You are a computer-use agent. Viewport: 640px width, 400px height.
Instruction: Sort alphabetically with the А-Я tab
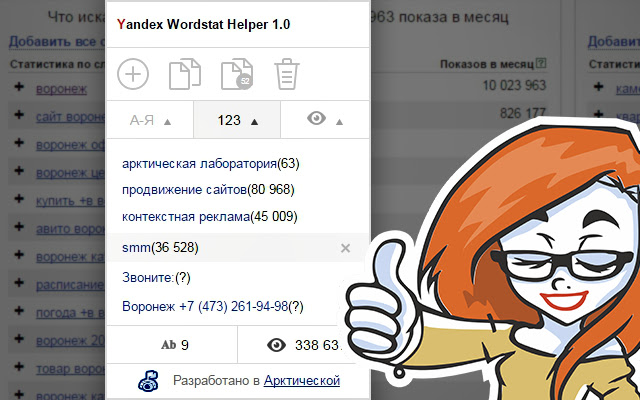[x=150, y=120]
